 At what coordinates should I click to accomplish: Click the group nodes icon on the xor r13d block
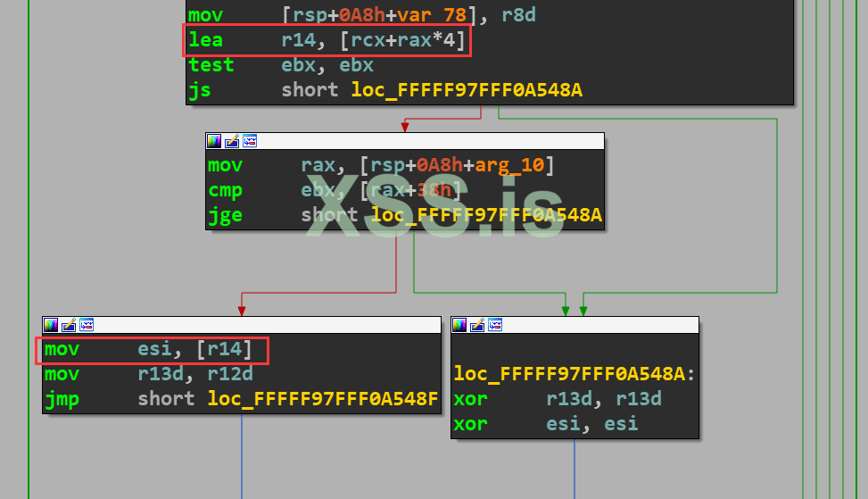click(x=495, y=325)
